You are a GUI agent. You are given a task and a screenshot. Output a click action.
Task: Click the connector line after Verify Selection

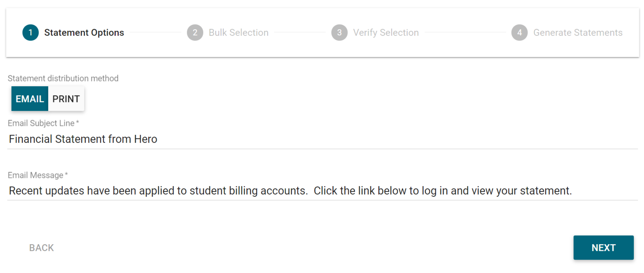click(465, 33)
